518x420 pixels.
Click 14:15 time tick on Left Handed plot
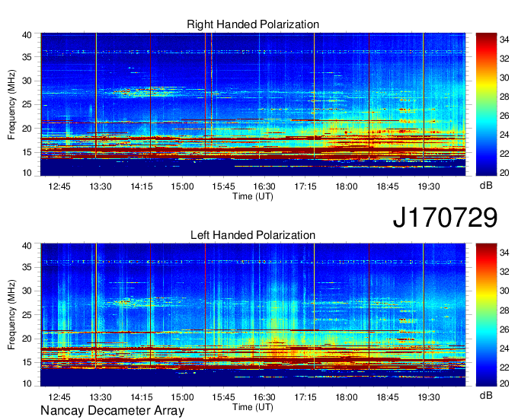[142, 397]
